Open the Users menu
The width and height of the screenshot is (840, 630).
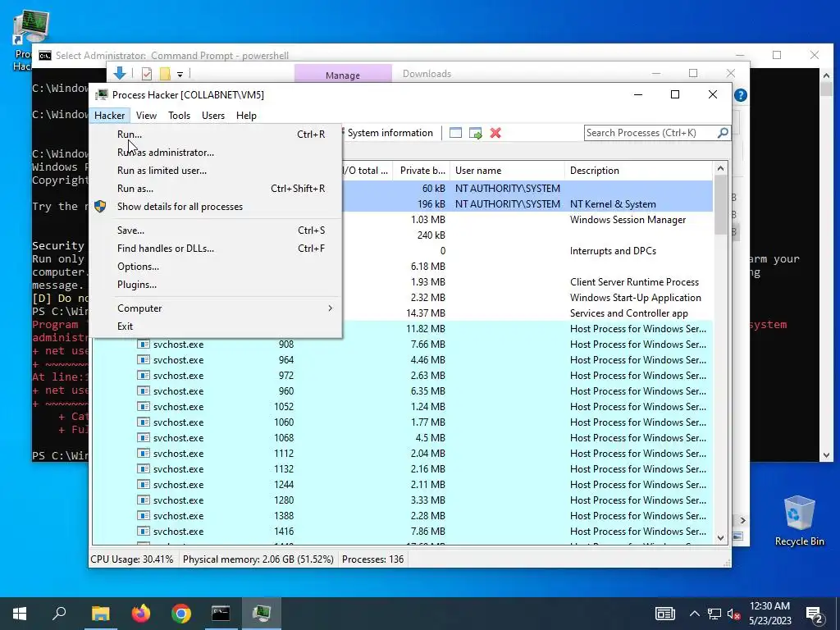(x=212, y=115)
